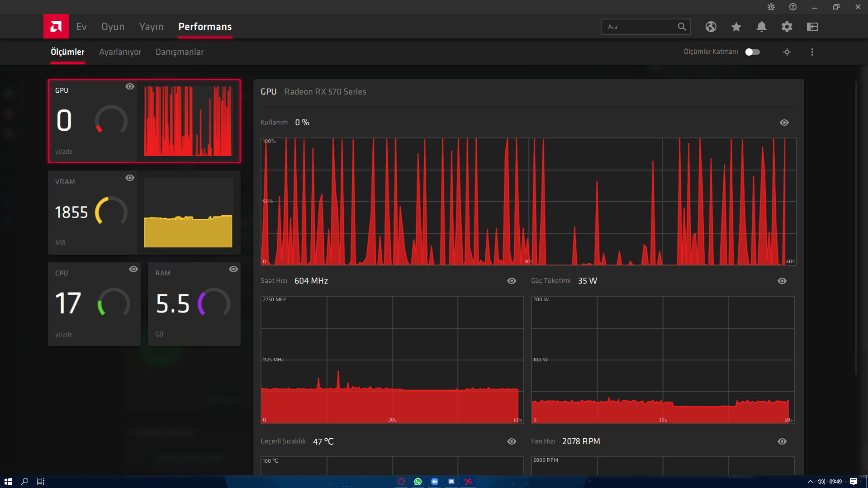The image size is (868, 488).
Task: Click the '604 MHz' clock value
Action: coord(311,281)
